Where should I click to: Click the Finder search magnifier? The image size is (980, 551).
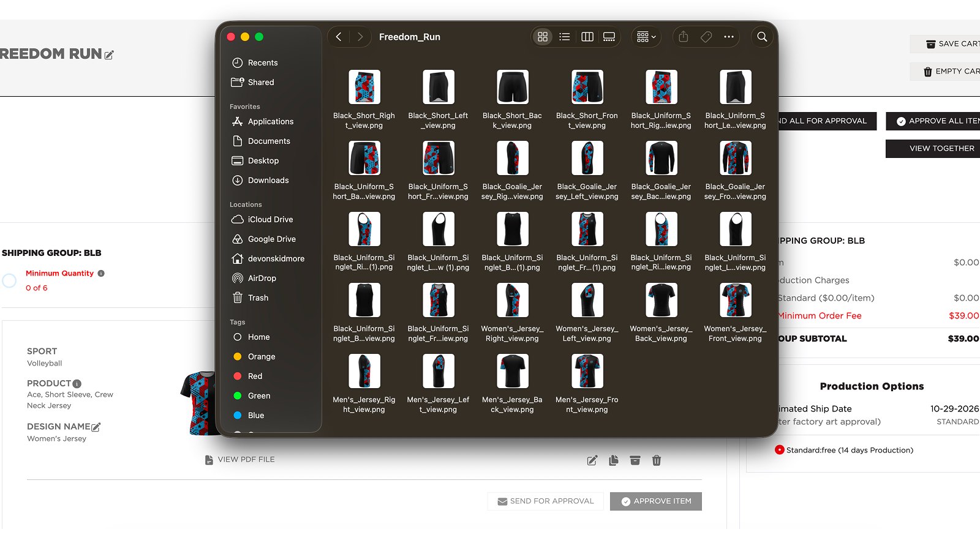click(x=762, y=37)
